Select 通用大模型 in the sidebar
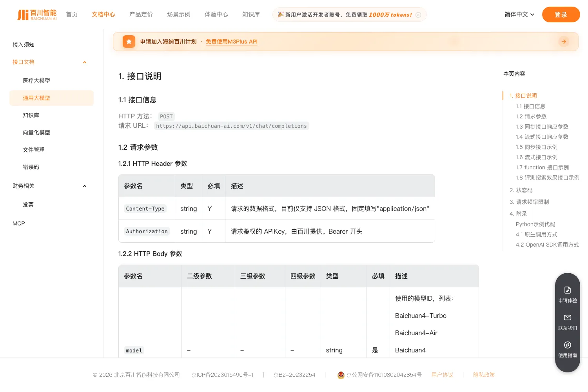 click(52, 98)
